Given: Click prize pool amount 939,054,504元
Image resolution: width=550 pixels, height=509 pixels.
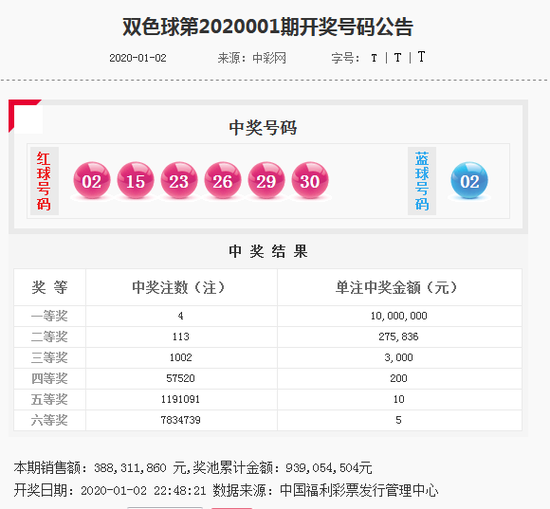Looking at the screenshot, I should [x=329, y=468].
